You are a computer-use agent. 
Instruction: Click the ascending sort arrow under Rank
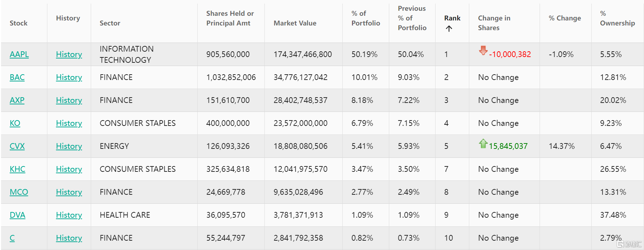click(x=449, y=29)
